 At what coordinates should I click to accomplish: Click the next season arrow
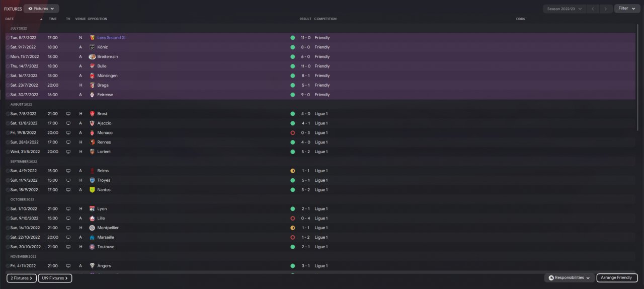(606, 9)
